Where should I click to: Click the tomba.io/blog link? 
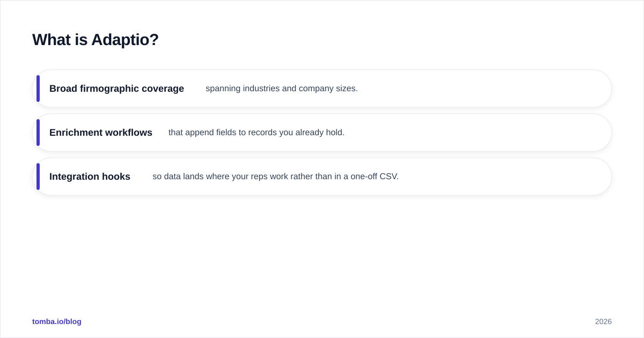click(57, 321)
